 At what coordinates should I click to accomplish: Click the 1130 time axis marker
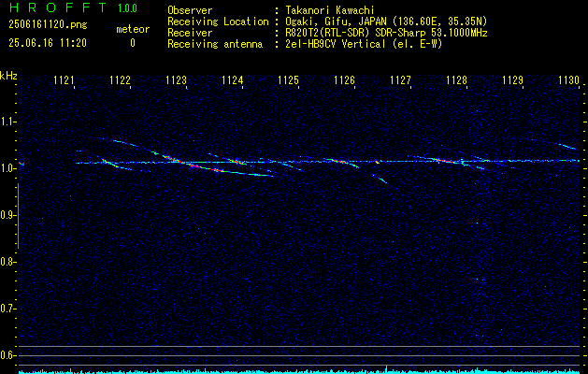[x=568, y=80]
